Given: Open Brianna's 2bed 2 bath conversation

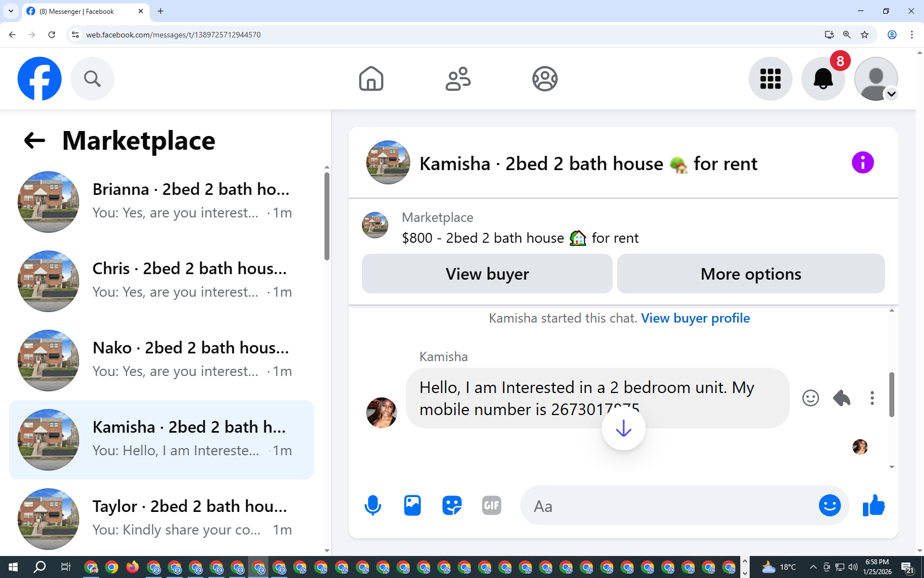Looking at the screenshot, I should 162,202.
